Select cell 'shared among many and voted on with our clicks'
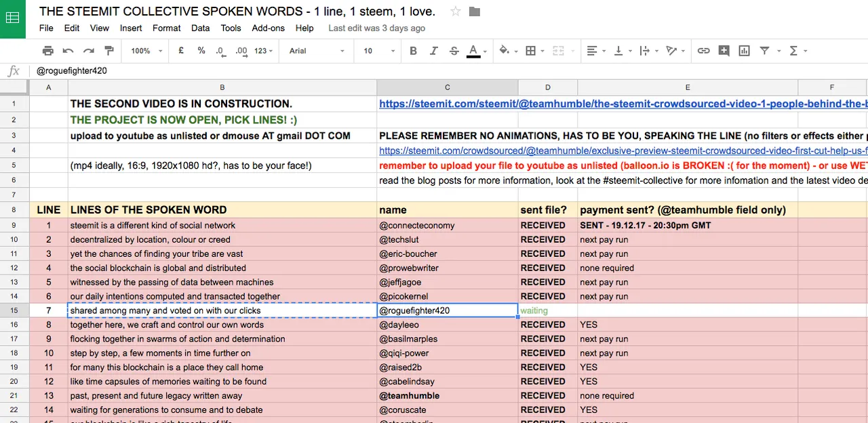868x423 pixels. click(222, 310)
